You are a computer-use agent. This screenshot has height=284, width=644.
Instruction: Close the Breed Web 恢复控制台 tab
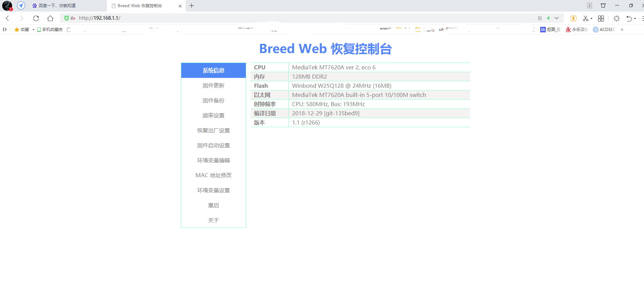(x=180, y=6)
